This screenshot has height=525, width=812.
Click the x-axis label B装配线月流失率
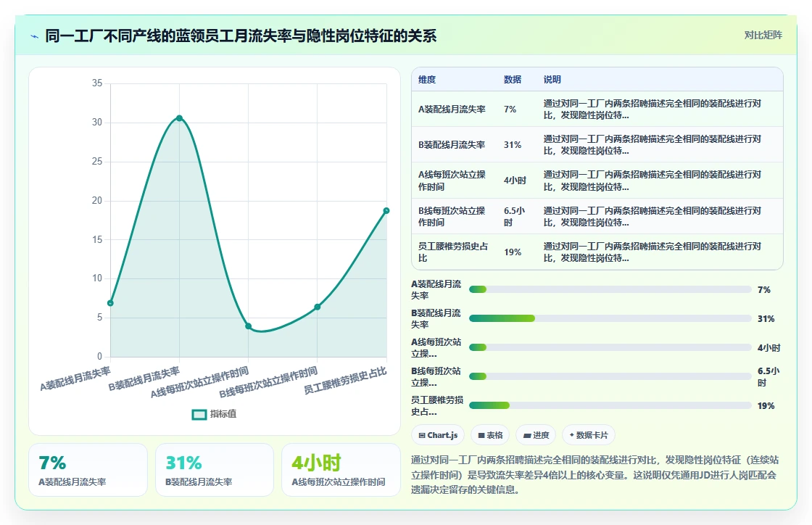point(144,379)
